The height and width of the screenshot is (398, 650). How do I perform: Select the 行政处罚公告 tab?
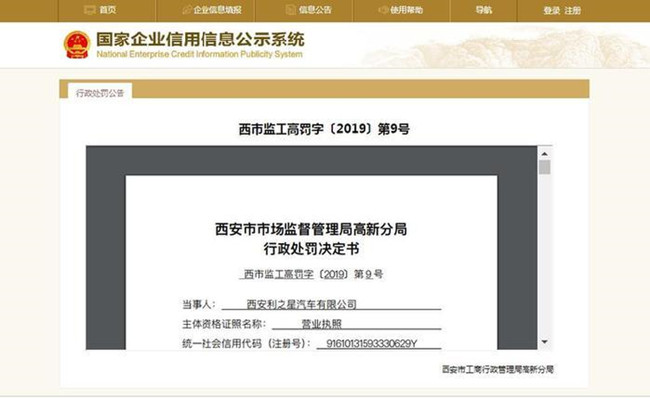tap(100, 93)
